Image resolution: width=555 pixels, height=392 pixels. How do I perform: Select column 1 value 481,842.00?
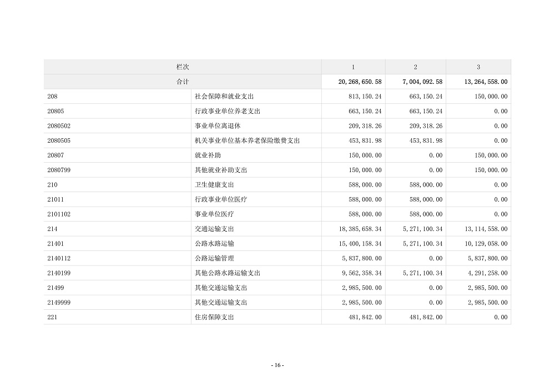tap(365, 317)
